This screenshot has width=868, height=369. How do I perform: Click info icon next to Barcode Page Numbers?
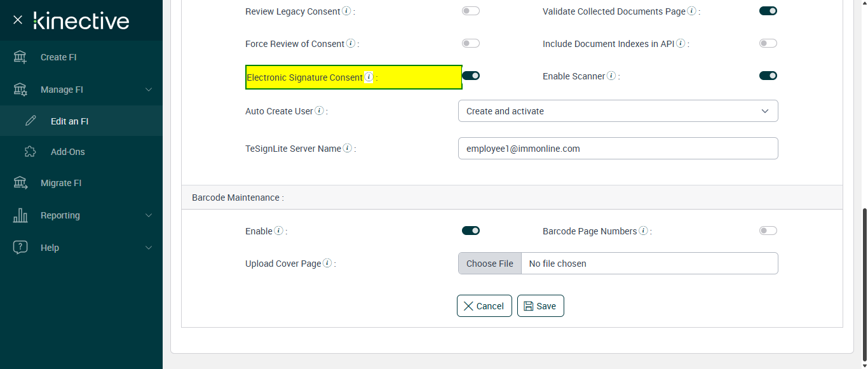point(643,231)
